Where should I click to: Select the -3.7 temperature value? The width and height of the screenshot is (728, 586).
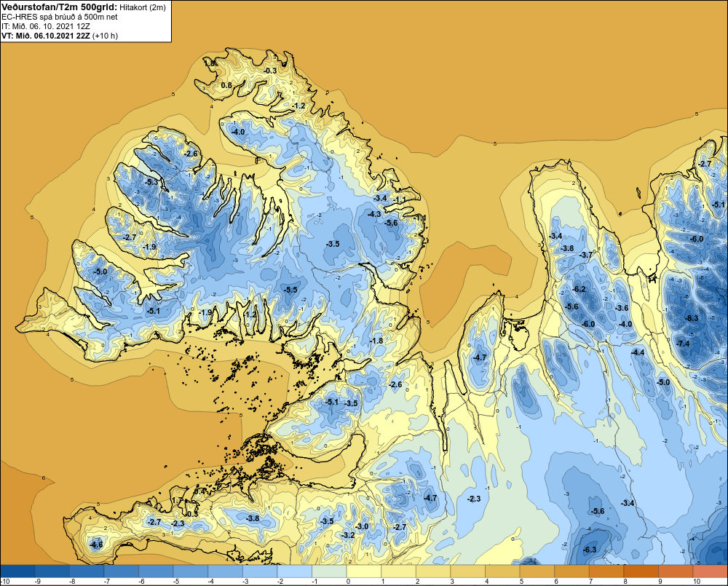tap(586, 255)
